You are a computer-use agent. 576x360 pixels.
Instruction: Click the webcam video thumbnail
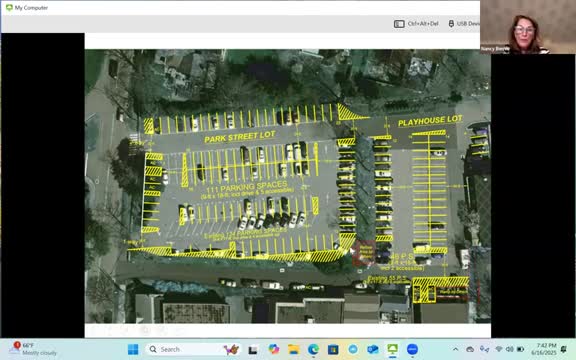click(x=528, y=27)
